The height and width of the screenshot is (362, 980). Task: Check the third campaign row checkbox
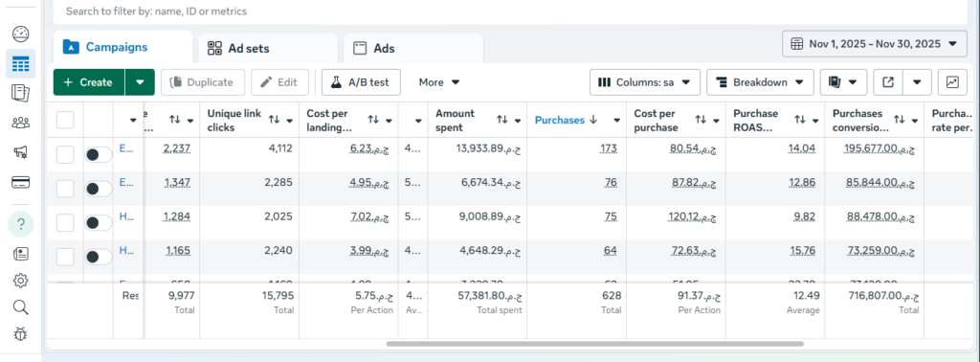(65, 222)
